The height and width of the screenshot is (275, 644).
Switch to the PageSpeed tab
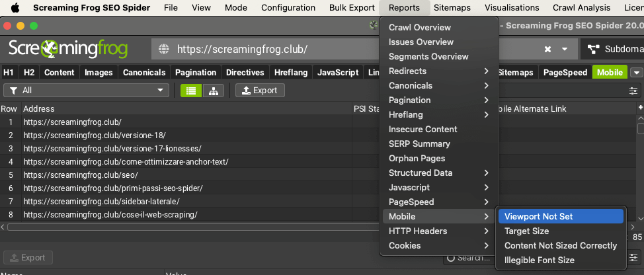(x=565, y=73)
